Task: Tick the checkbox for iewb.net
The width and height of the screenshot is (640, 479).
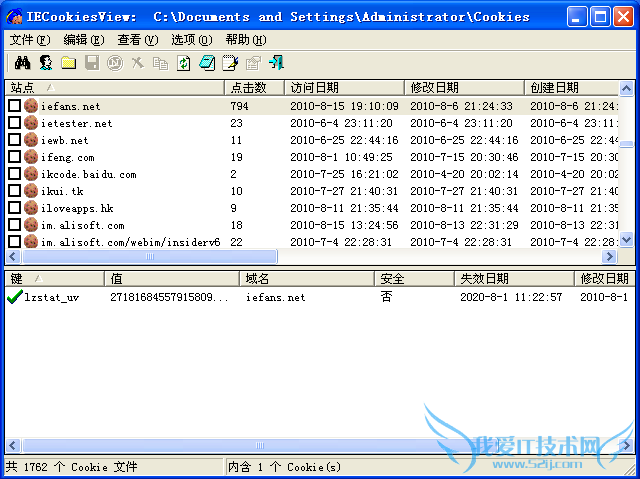Action: pyautogui.click(x=15, y=140)
